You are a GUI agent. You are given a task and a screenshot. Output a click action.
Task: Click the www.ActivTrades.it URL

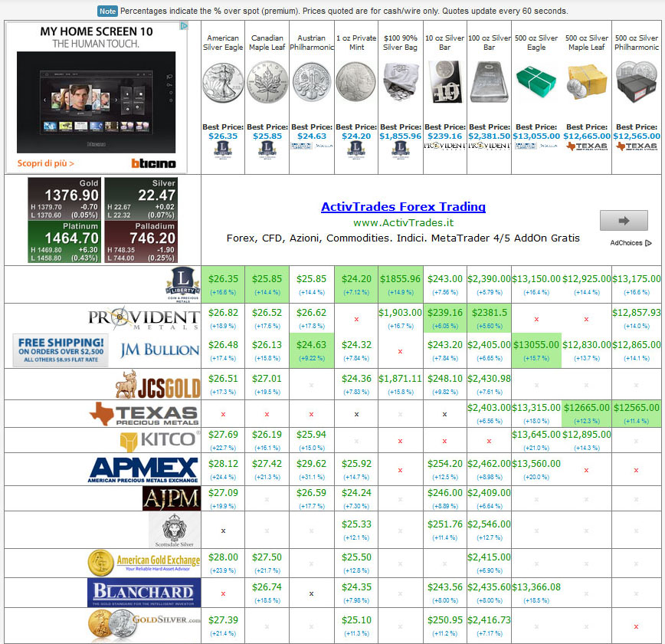click(403, 223)
